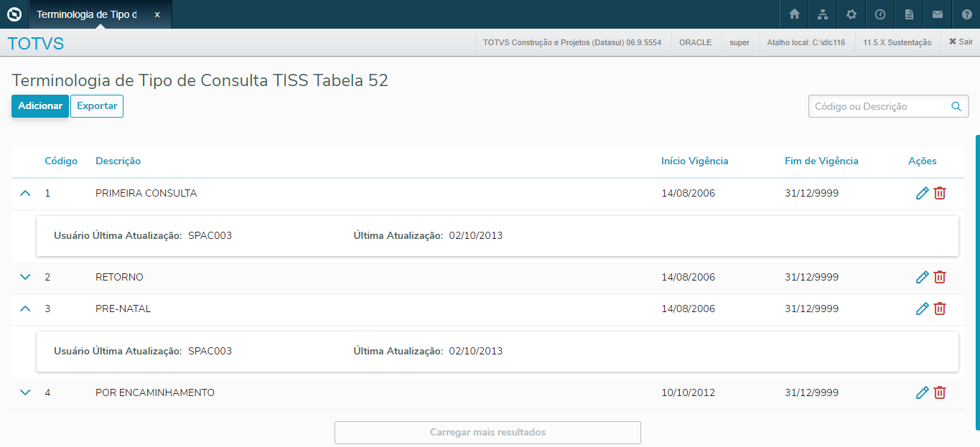The image size is (980, 447).
Task: Click the Ações column header
Action: 923,161
